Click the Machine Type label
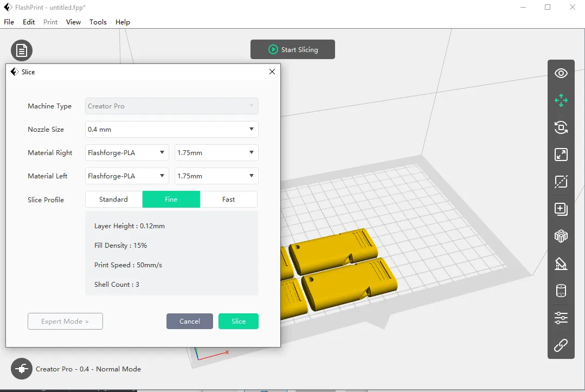Image resolution: width=585 pixels, height=392 pixels. (x=50, y=106)
